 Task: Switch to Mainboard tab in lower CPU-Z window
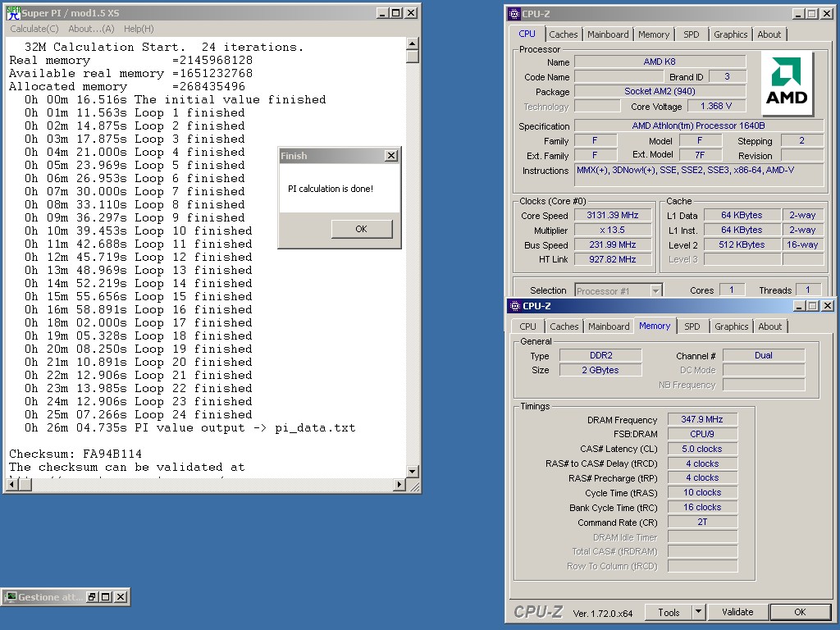coord(609,326)
